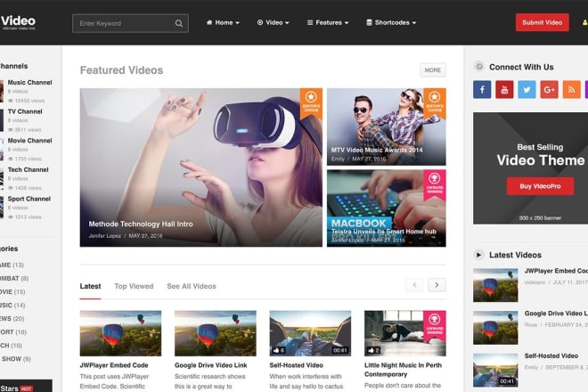Screen dimensions: 588x392
Task: Open the Sport Channel link
Action: [29, 199]
